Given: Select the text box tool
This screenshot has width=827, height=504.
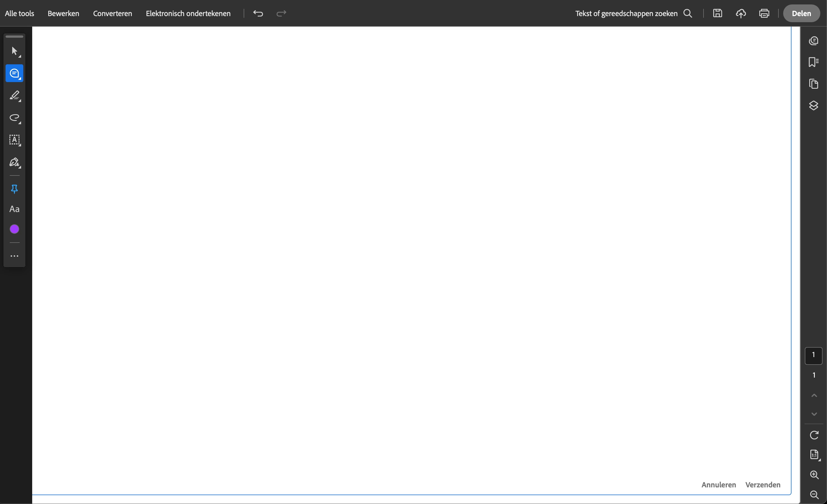Looking at the screenshot, I should click(14, 140).
